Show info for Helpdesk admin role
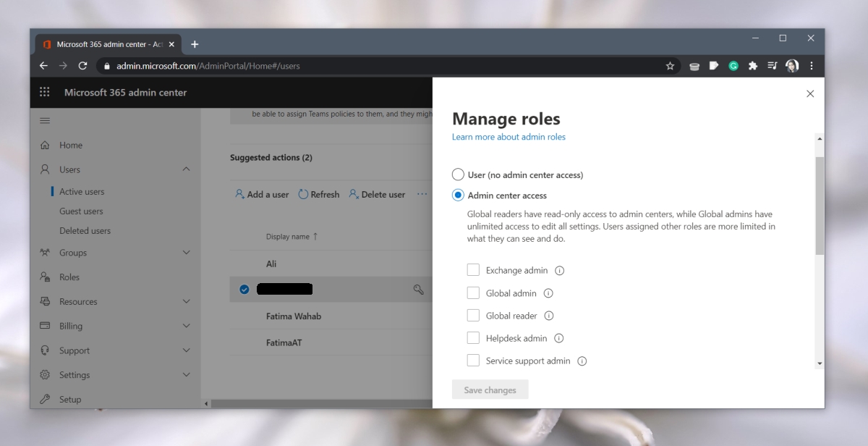This screenshot has height=446, width=868. (558, 338)
